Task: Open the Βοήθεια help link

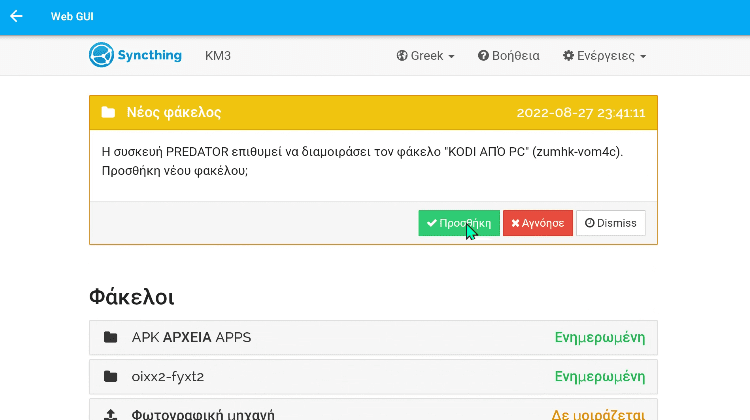Action: coord(508,56)
